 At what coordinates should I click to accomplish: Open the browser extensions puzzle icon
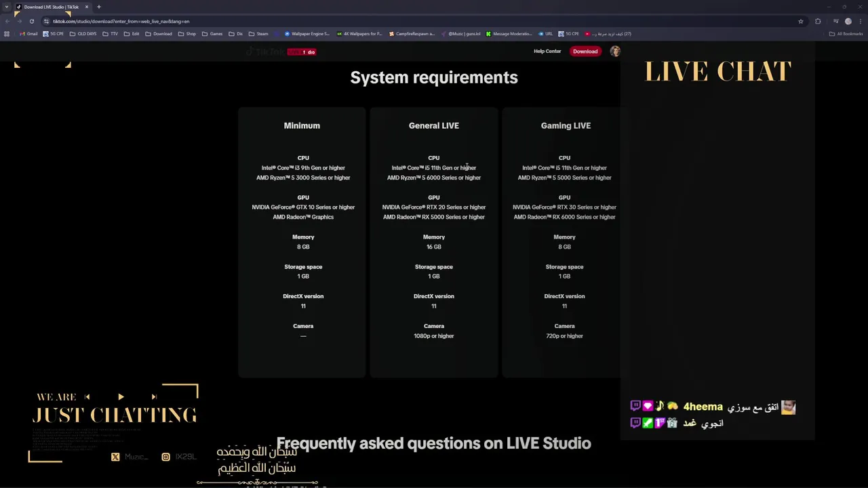click(818, 21)
